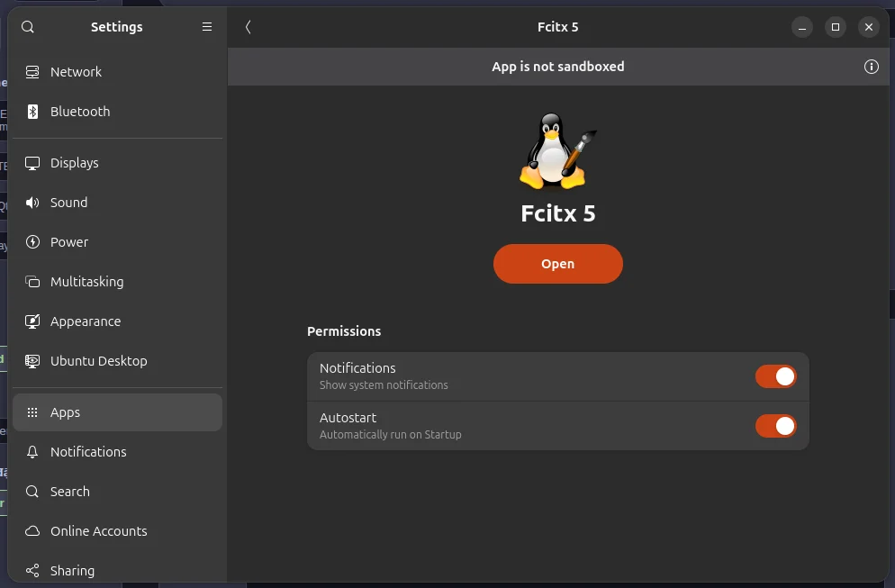
Task: Click the Network sidebar icon
Action: 32,72
